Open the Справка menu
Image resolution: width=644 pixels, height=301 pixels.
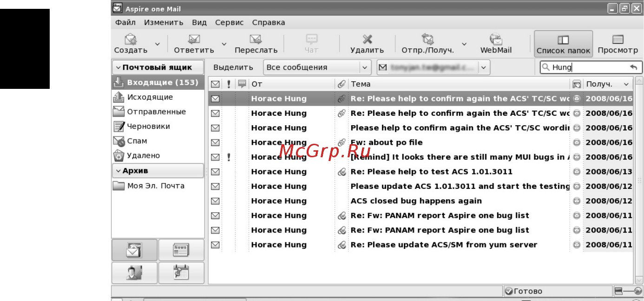[x=269, y=22]
